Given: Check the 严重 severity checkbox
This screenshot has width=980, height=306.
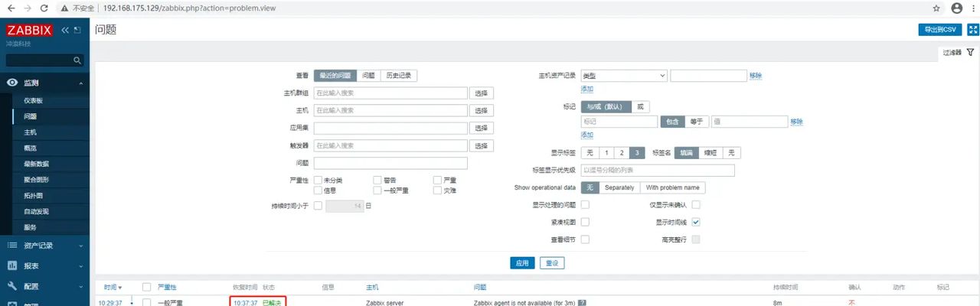Looking at the screenshot, I should [x=437, y=180].
